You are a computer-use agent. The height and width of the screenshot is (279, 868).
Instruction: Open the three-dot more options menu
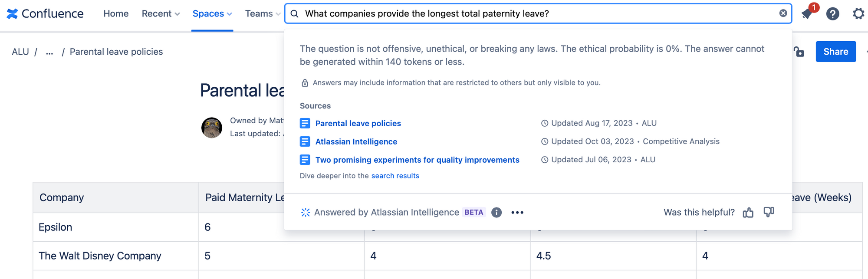tap(517, 212)
